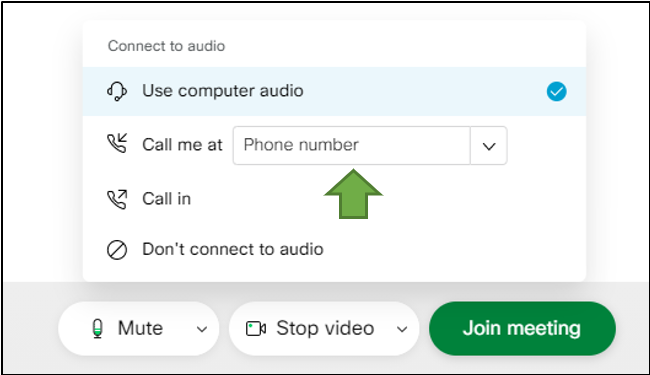The image size is (650, 375).
Task: Click the headset icon for computer audio
Action: (117, 91)
